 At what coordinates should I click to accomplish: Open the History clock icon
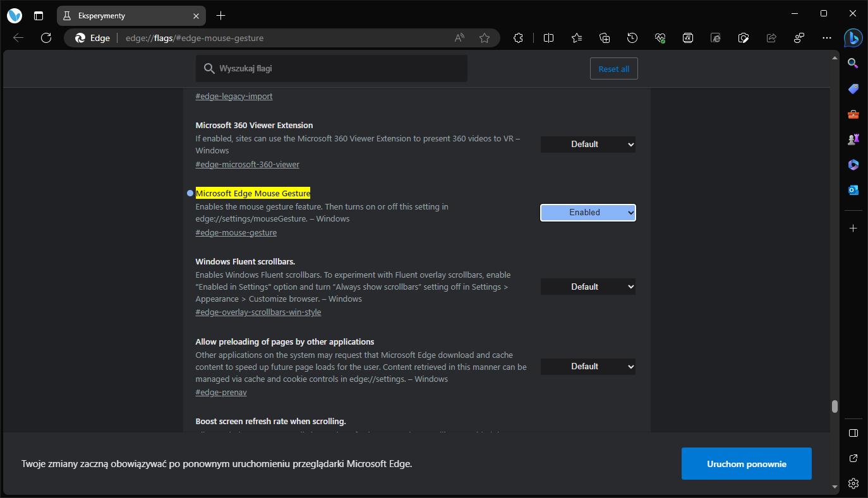632,38
